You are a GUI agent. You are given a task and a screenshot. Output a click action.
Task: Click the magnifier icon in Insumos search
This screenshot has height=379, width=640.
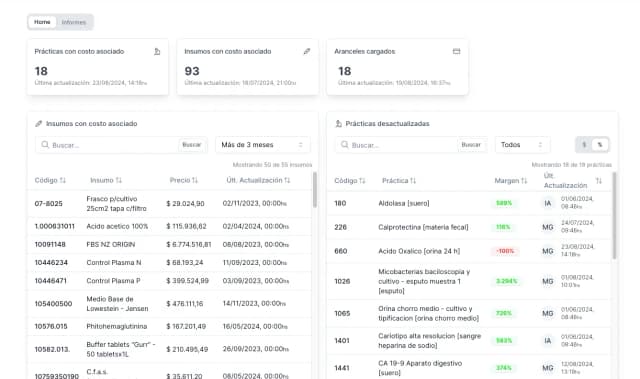[45, 145]
